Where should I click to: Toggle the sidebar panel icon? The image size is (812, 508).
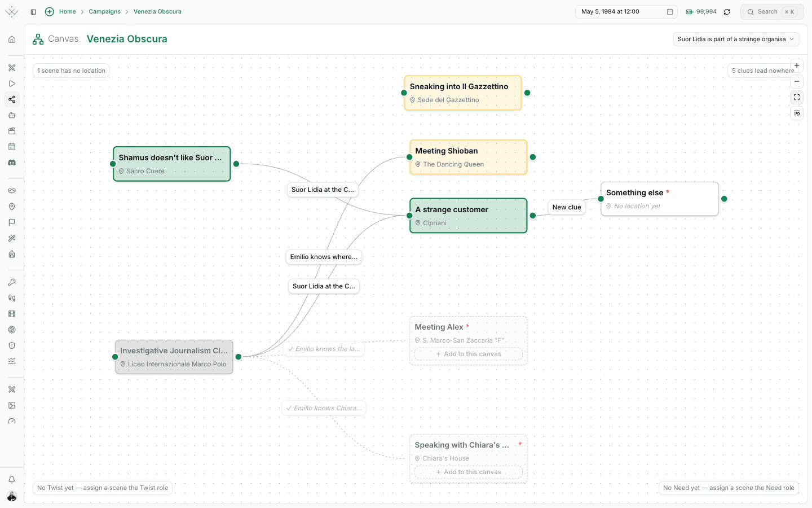(x=33, y=12)
